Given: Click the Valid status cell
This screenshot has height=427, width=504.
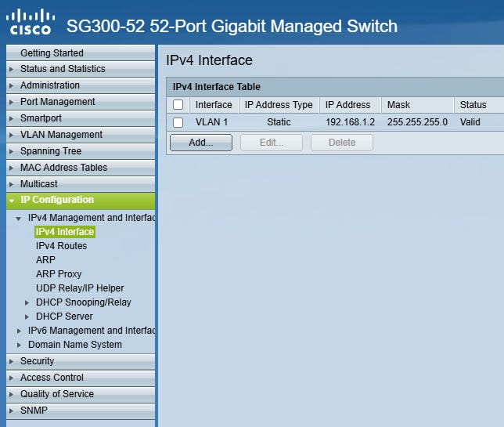Looking at the screenshot, I should (x=470, y=122).
